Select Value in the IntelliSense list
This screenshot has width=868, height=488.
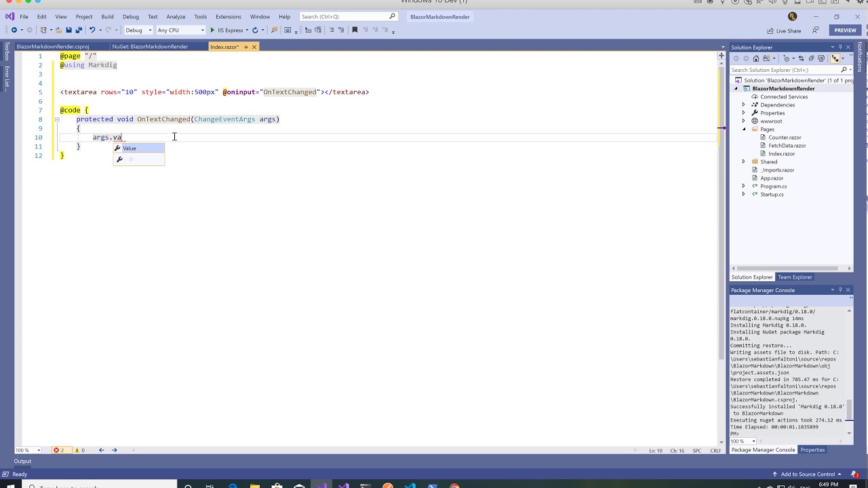(x=138, y=148)
